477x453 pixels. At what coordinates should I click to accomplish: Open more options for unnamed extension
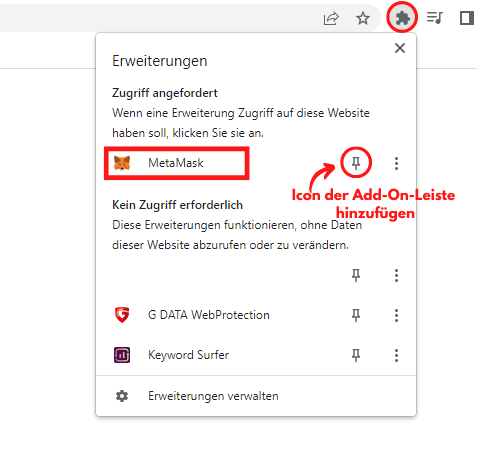click(x=396, y=275)
